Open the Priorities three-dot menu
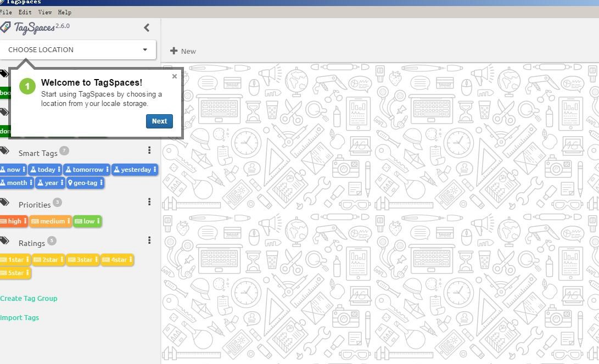The width and height of the screenshot is (599, 364). [149, 202]
